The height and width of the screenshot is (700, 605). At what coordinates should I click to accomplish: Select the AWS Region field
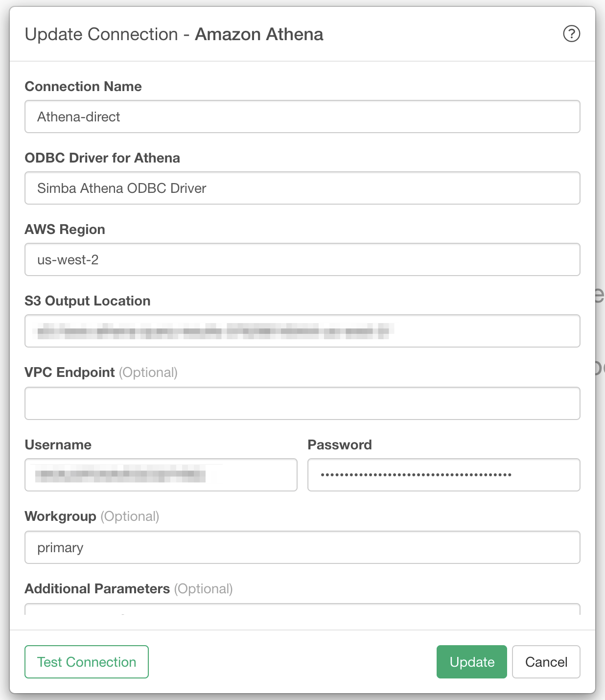click(302, 259)
